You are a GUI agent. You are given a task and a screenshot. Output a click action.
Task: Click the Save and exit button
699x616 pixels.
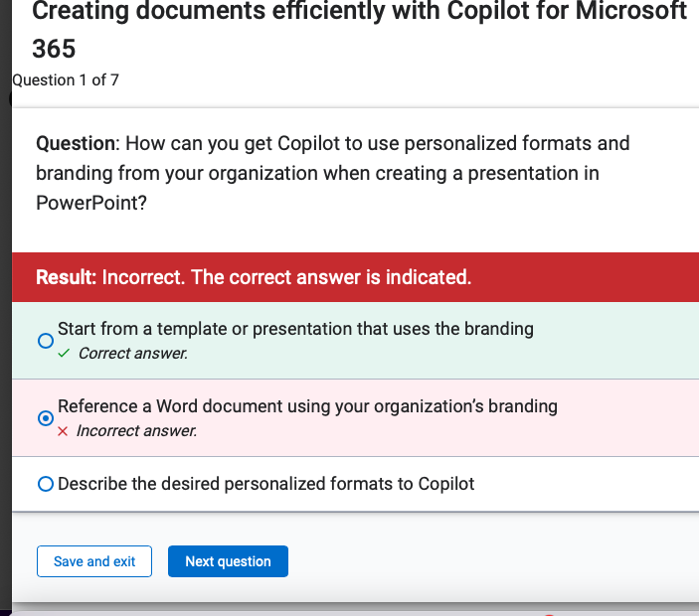click(94, 561)
